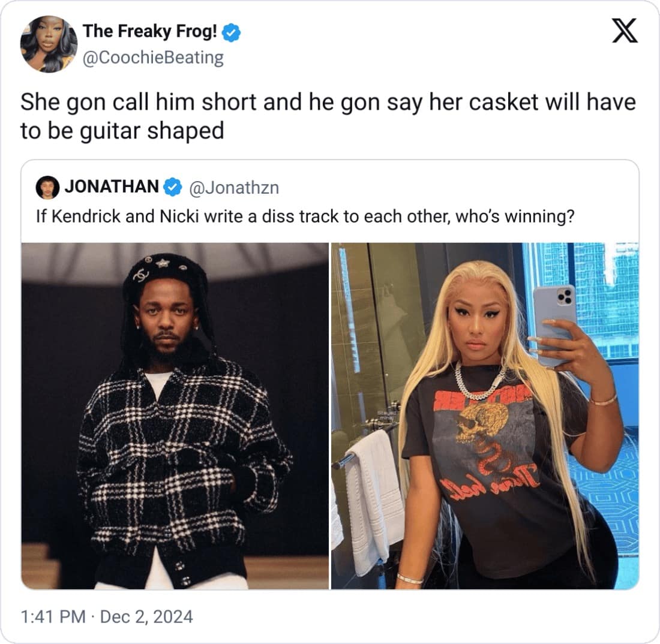Viewport: 660px width, 644px height.
Task: Click the X logo icon
Action: 625,31
